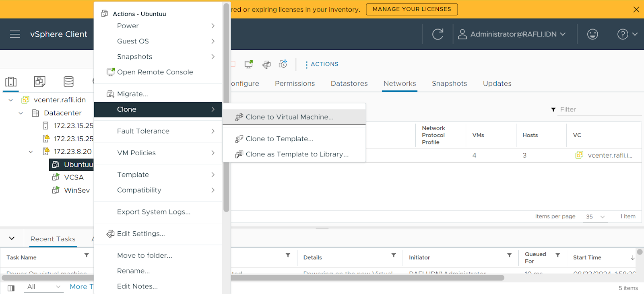Switch to Hosts and Clusters inventory view
The width and height of the screenshot is (644, 294).
pos(11,82)
